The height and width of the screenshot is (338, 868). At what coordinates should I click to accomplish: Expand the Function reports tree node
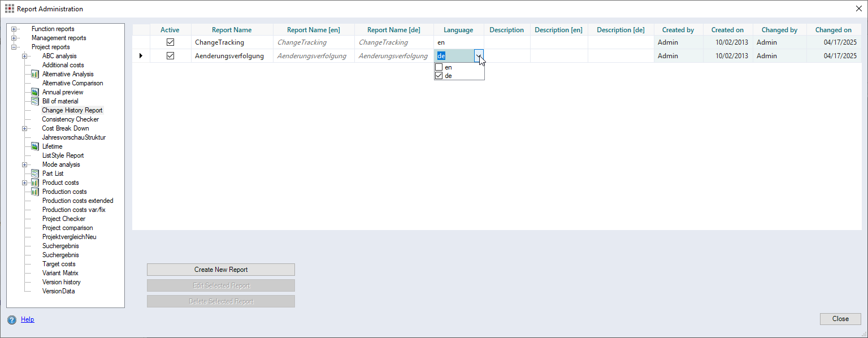[14, 29]
